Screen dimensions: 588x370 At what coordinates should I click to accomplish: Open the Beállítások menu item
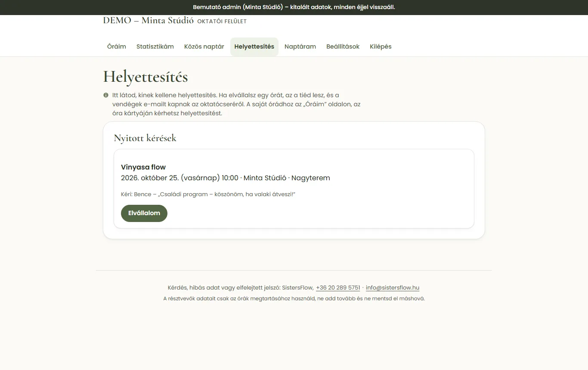click(343, 46)
